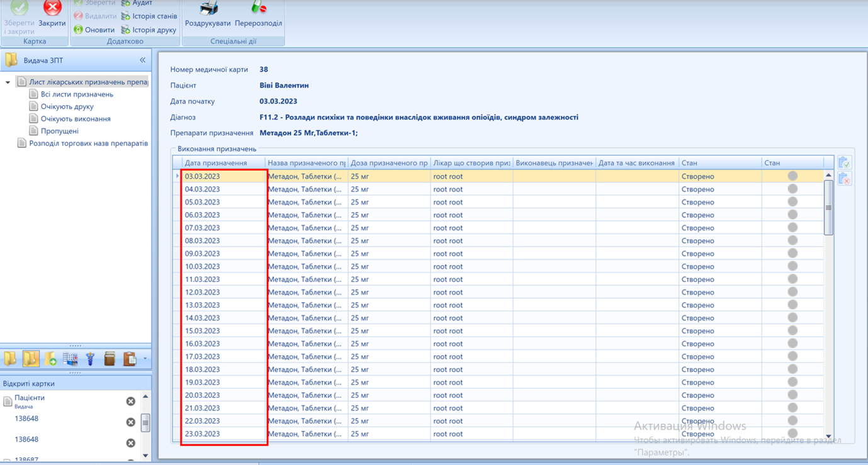Click the red Закрити card button

52,15
